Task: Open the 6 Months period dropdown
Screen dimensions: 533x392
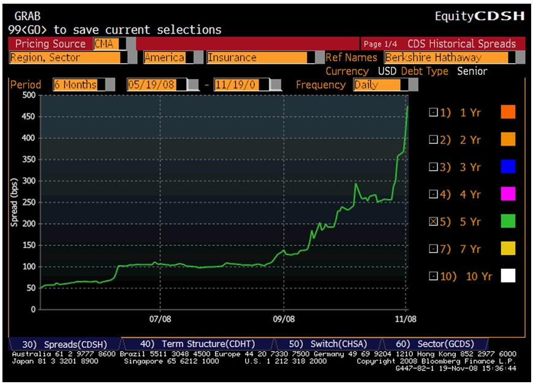Action: 110,85
